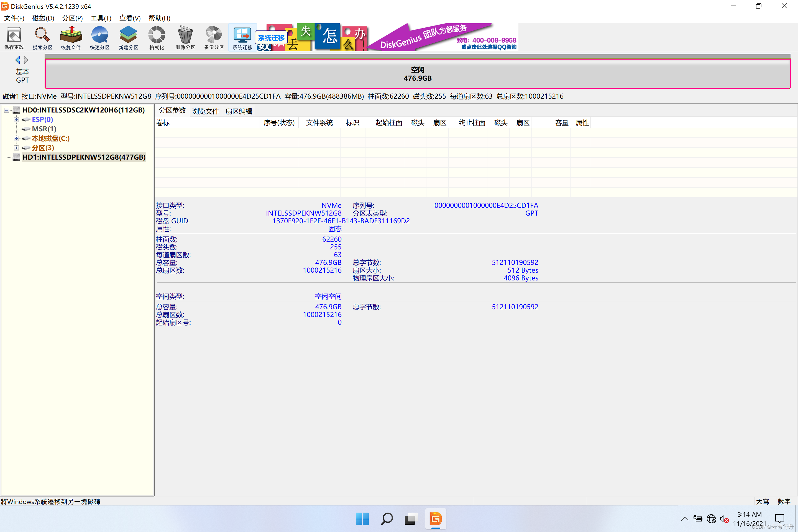Click the New Partition (新建分区) icon
Image resolution: width=798 pixels, height=532 pixels.
128,38
